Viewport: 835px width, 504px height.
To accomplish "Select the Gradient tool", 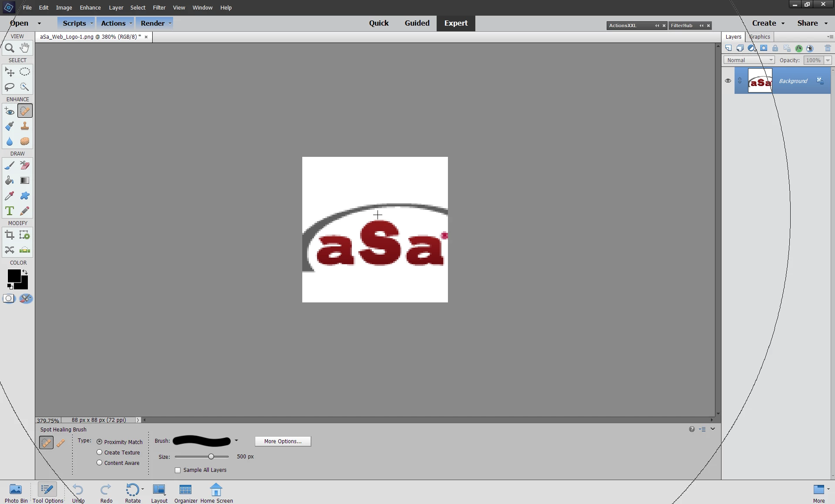I will [25, 181].
